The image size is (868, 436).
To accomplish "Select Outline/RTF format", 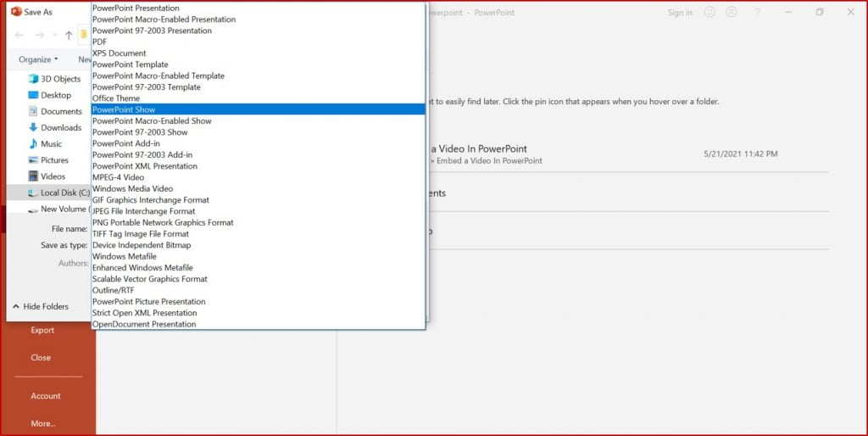I will [258, 290].
